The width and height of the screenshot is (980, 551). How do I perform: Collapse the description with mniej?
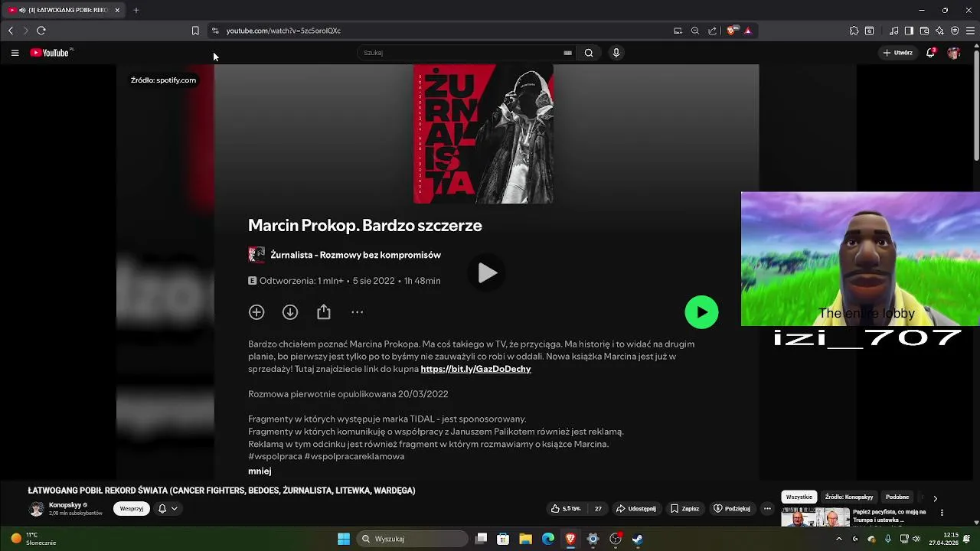click(260, 471)
